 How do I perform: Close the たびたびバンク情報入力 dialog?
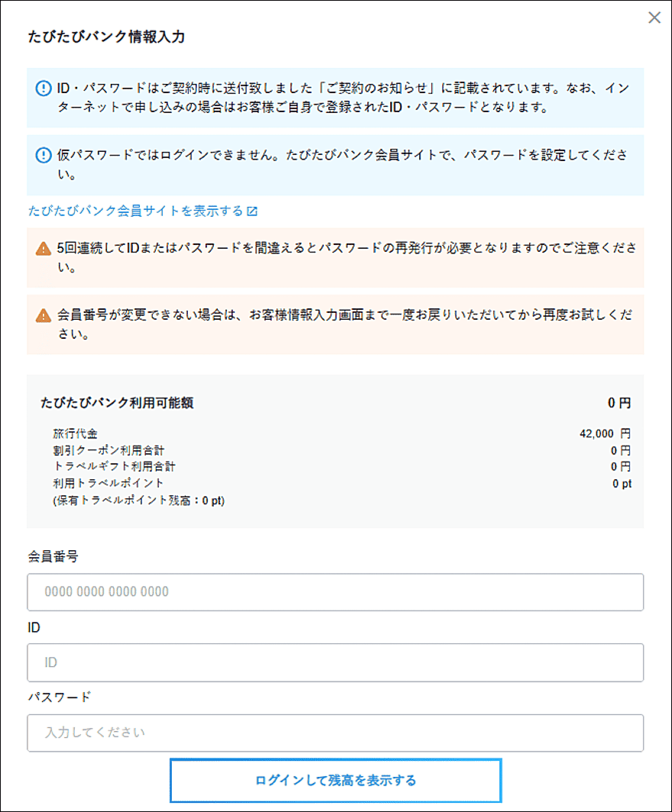654,18
